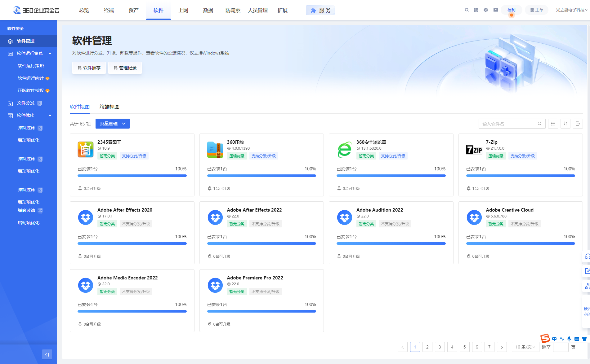Click the export icon beside sort

pos(578,124)
